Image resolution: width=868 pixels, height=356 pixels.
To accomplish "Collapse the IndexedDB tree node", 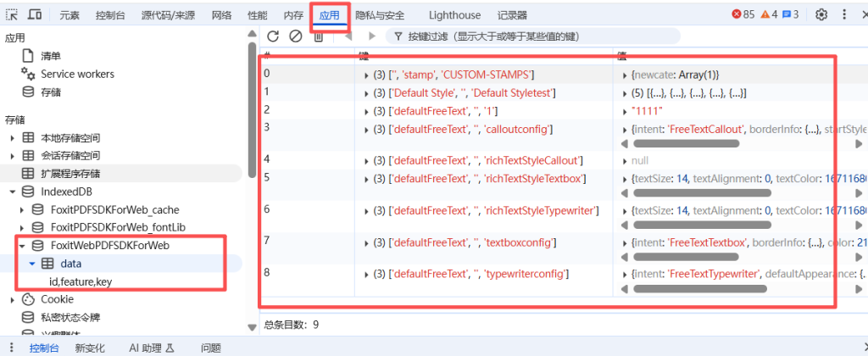I will (12, 192).
